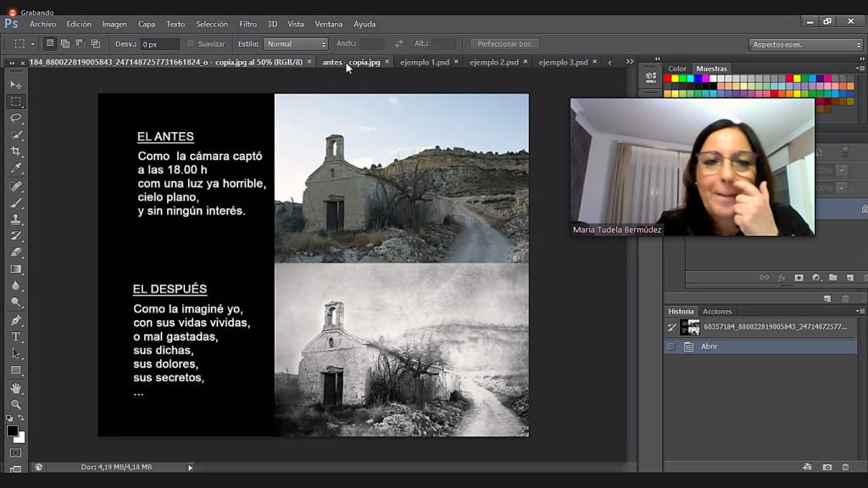Activate the Pen tool
The height and width of the screenshot is (488, 868).
point(16,320)
